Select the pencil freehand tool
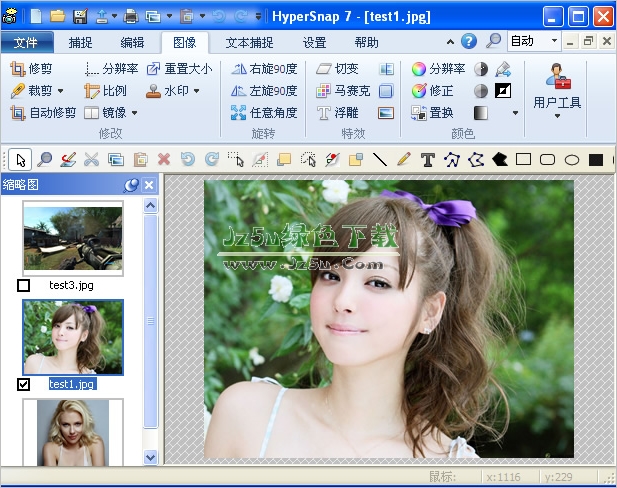 click(x=404, y=159)
